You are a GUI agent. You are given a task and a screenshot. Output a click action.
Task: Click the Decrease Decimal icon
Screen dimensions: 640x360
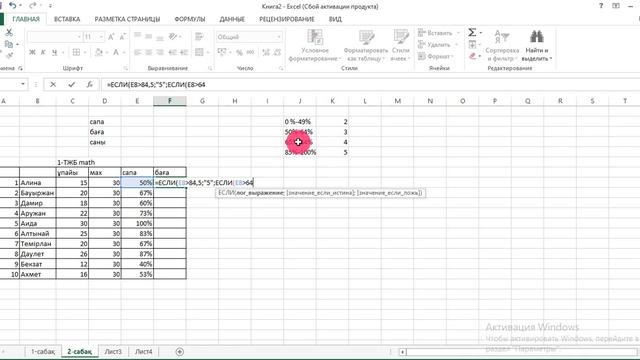click(x=278, y=52)
